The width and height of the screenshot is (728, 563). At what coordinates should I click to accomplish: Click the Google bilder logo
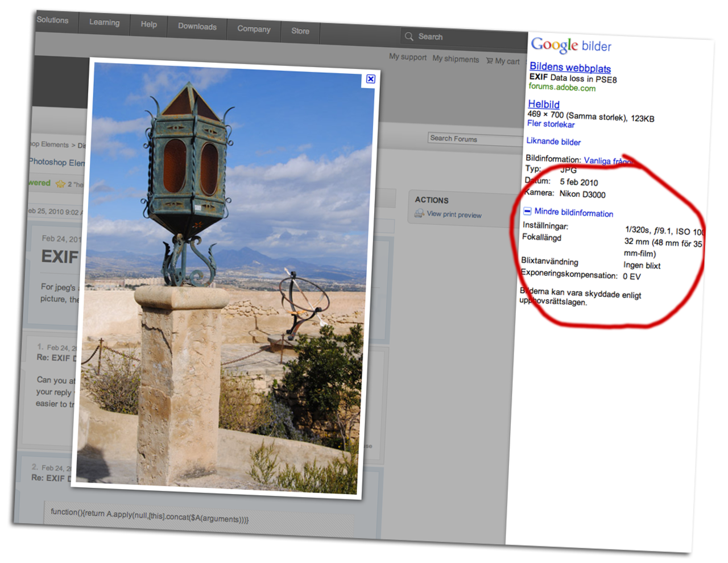(x=569, y=45)
